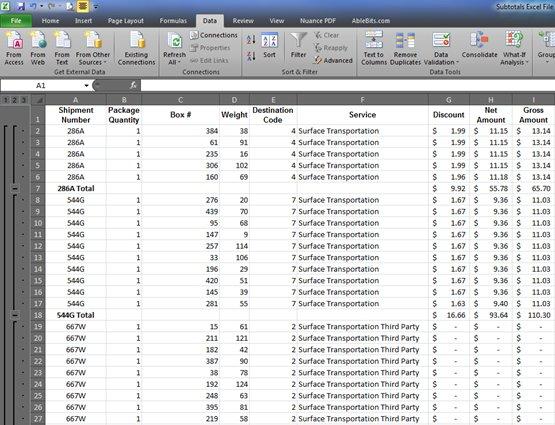555x425 pixels.
Task: Click the Group outline icon
Action: (x=546, y=48)
